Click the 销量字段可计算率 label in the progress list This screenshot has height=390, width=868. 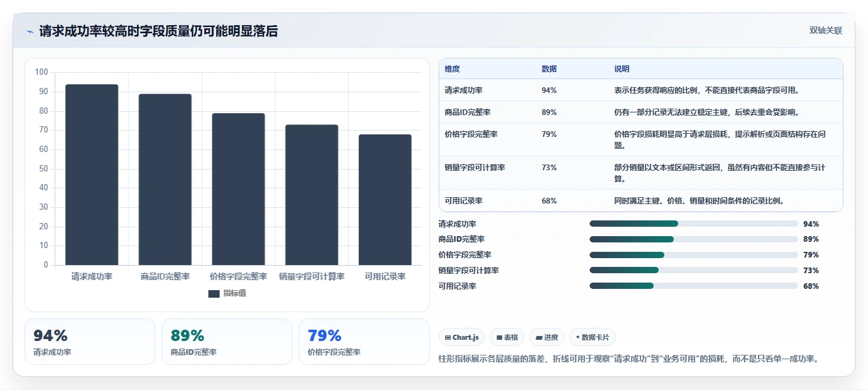click(469, 270)
